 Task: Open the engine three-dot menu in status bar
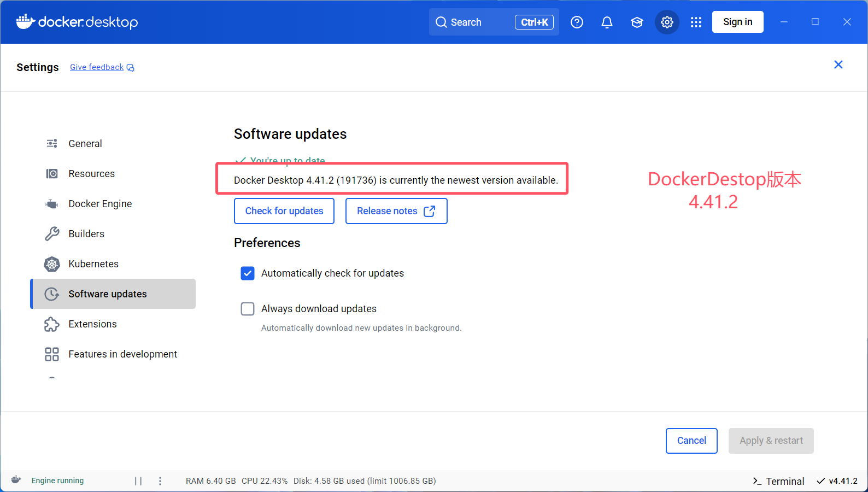point(160,481)
